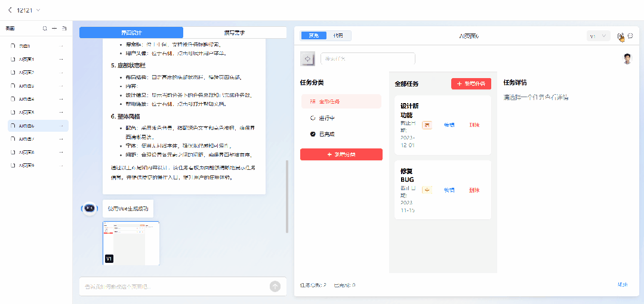The height and width of the screenshot is (304, 644).
Task: Open more options for AI页面4
Action: pos(61,100)
